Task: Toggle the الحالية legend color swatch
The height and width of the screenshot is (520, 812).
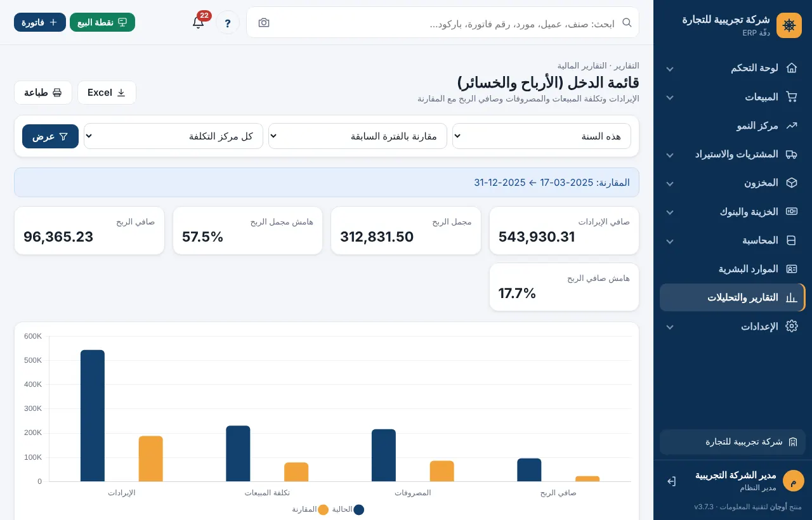Action: pyautogui.click(x=359, y=509)
